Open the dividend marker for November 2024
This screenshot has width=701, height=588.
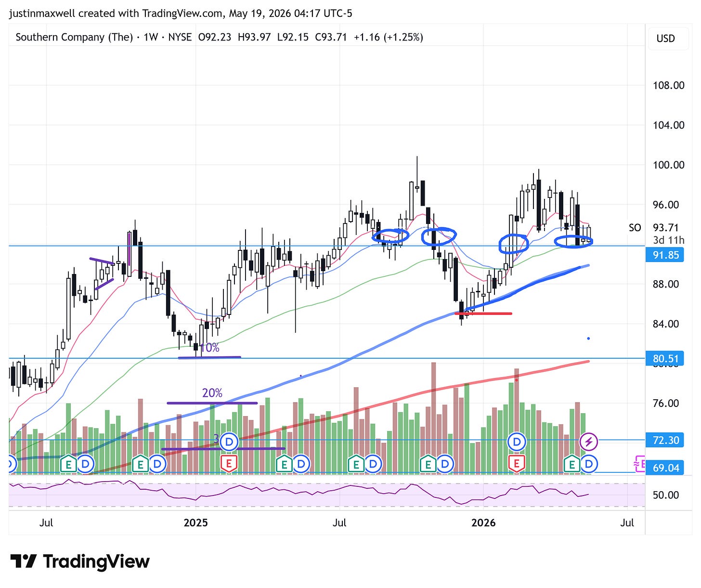click(x=157, y=464)
